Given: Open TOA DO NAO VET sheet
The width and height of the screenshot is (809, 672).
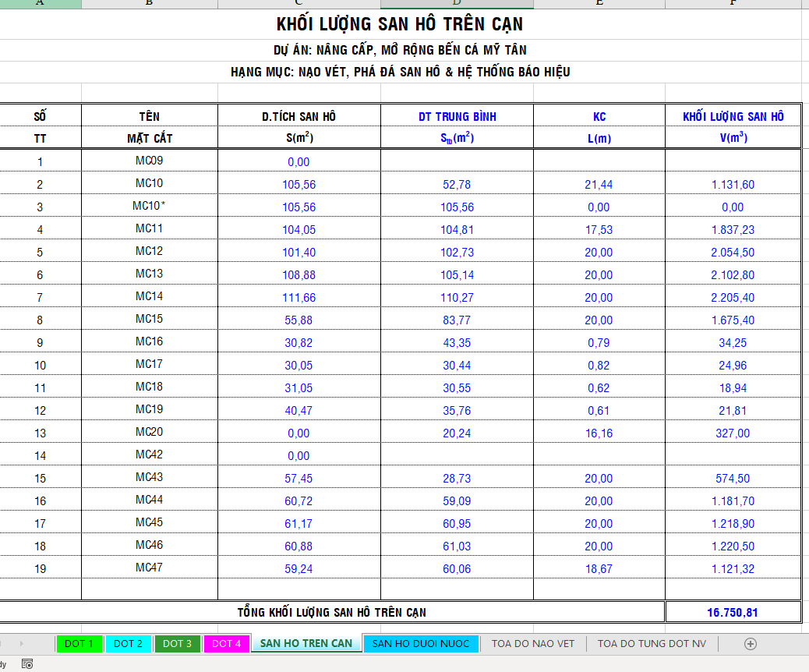Looking at the screenshot, I should click(532, 644).
